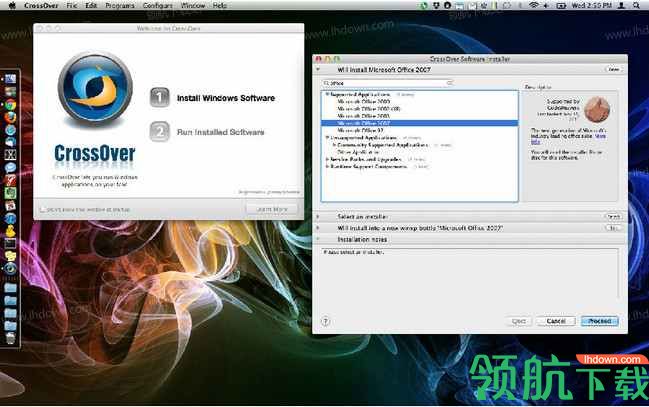Open the yellow duck app in dock
The height and width of the screenshot is (407, 649).
point(10,231)
